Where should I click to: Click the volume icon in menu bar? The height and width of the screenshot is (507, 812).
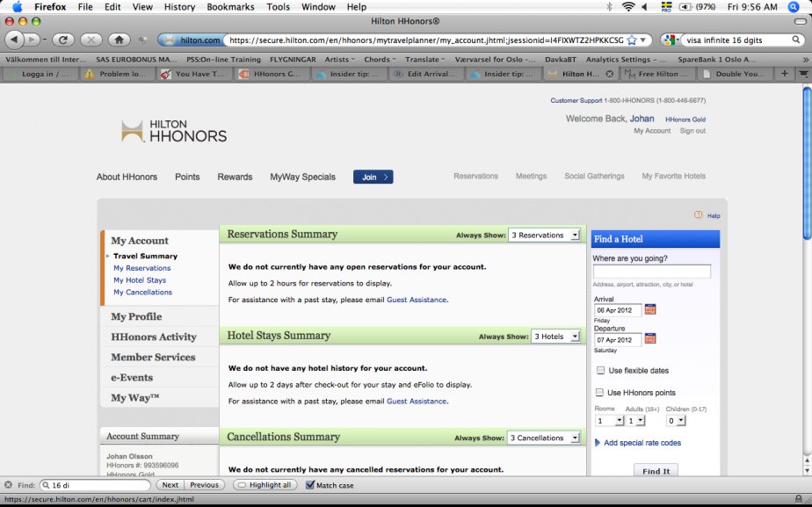click(645, 7)
